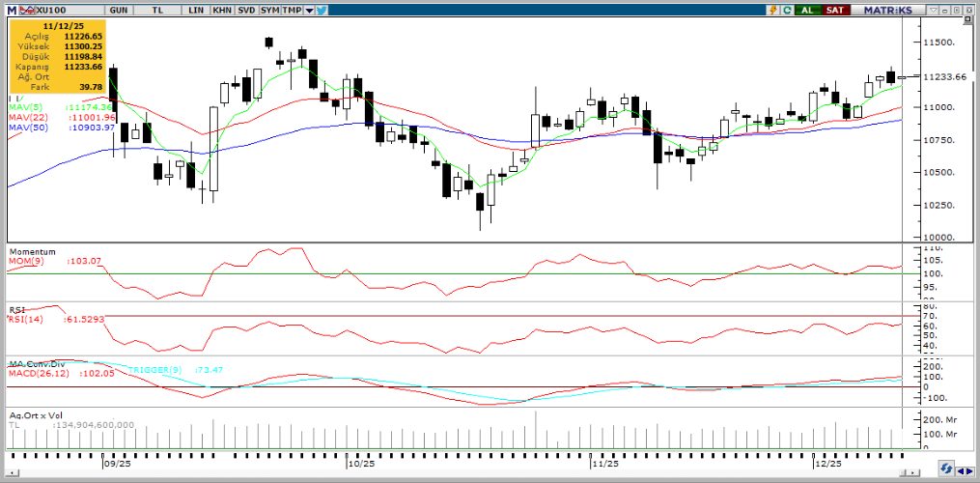
Task: Toggle the LIN linear scale button
Action: pyautogui.click(x=196, y=9)
